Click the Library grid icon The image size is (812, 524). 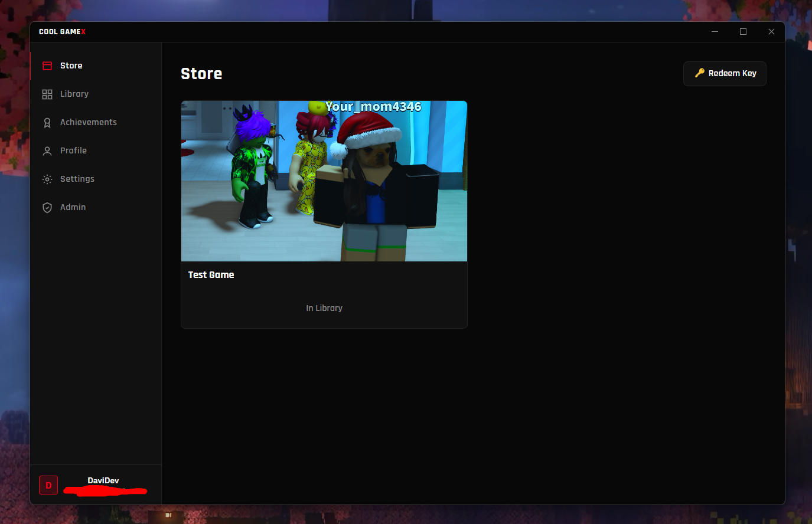(x=47, y=94)
